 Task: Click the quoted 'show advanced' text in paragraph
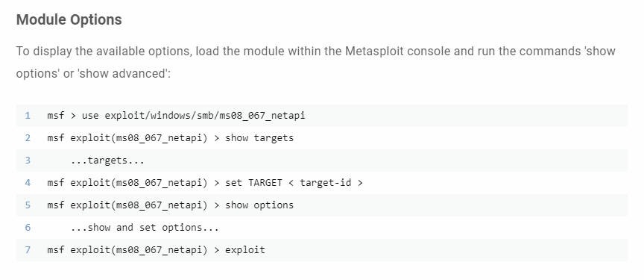[122, 74]
